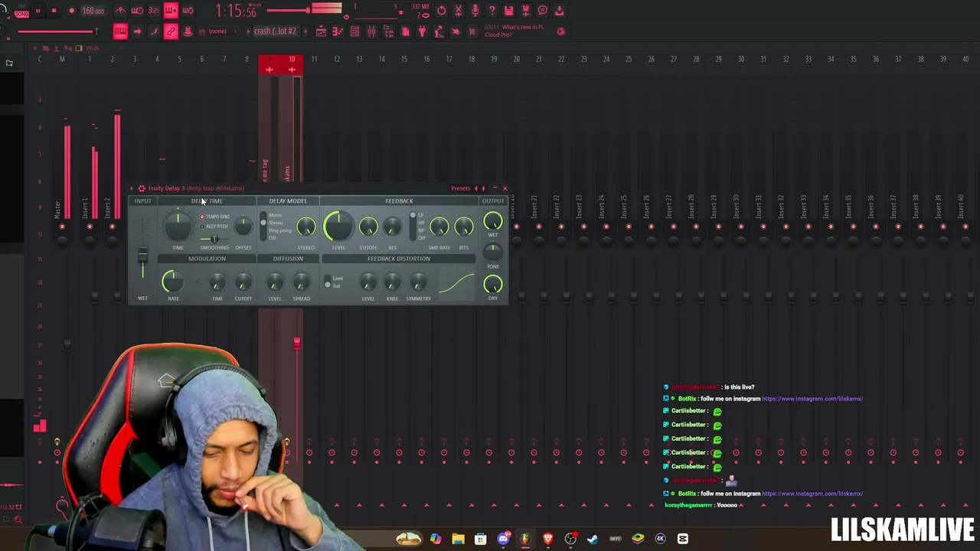Image resolution: width=980 pixels, height=551 pixels.
Task: Toggle the PAT/SONG mode switch
Action: [x=21, y=11]
